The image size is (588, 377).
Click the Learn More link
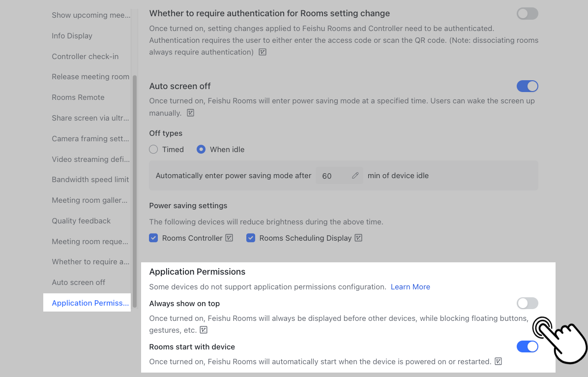point(410,286)
